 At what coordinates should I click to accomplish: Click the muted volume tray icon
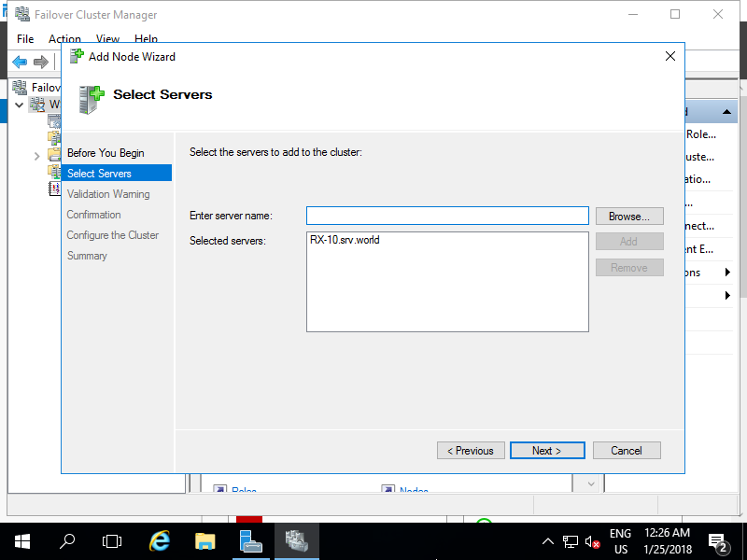click(592, 541)
